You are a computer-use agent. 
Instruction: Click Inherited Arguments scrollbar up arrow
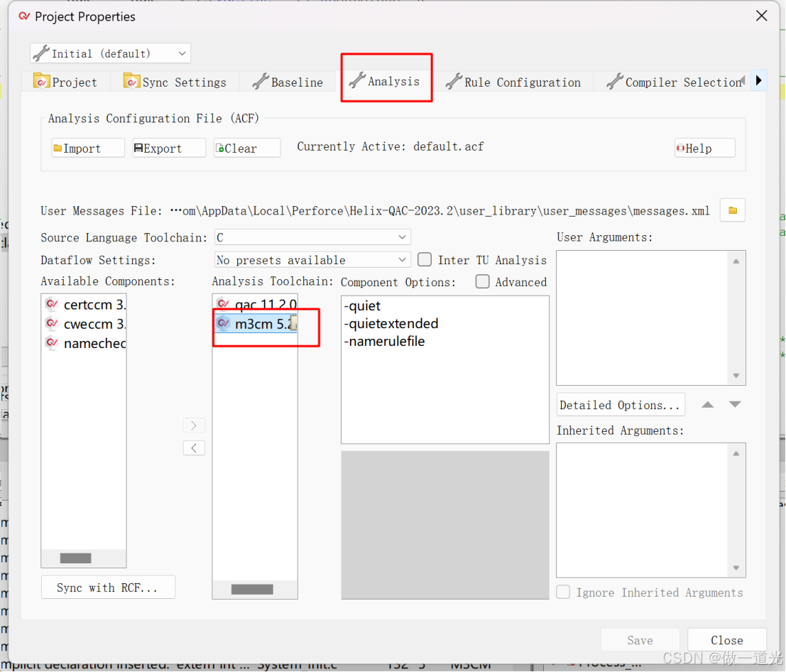736,453
